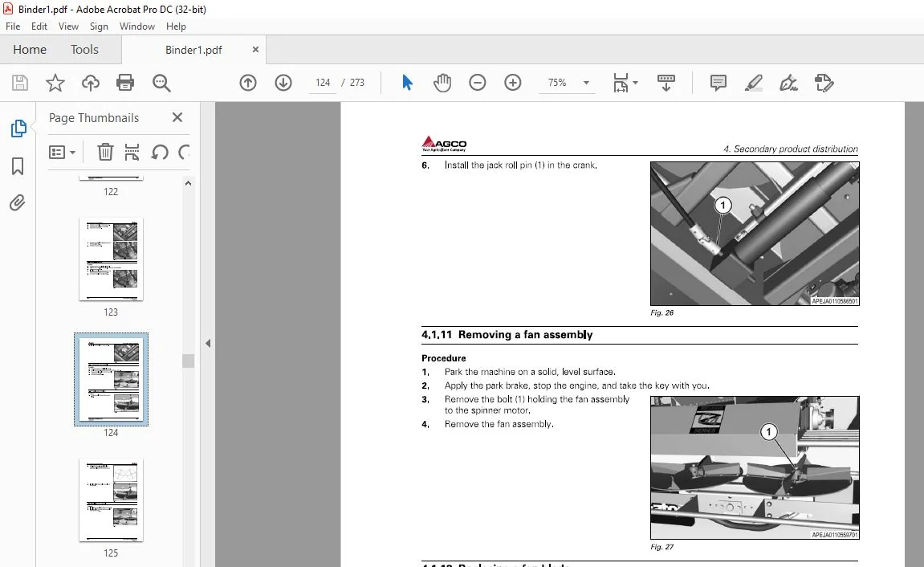Add file to starred with star icon

click(x=55, y=83)
